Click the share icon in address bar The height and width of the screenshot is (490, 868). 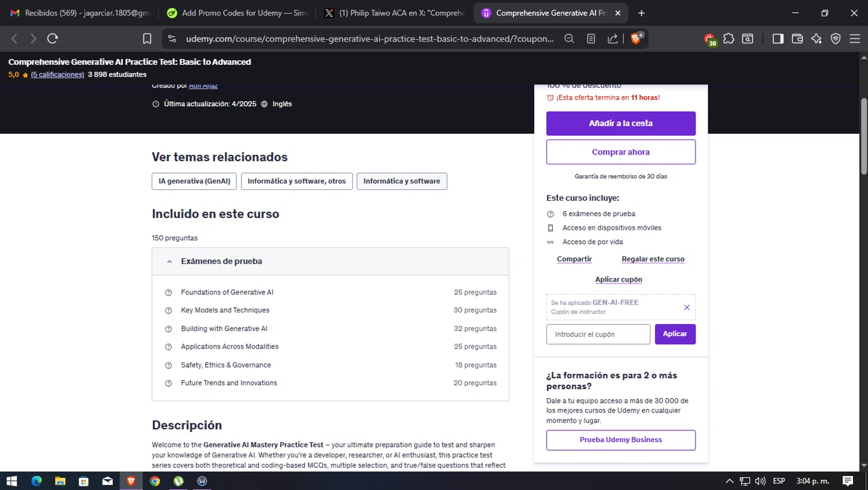click(x=612, y=39)
